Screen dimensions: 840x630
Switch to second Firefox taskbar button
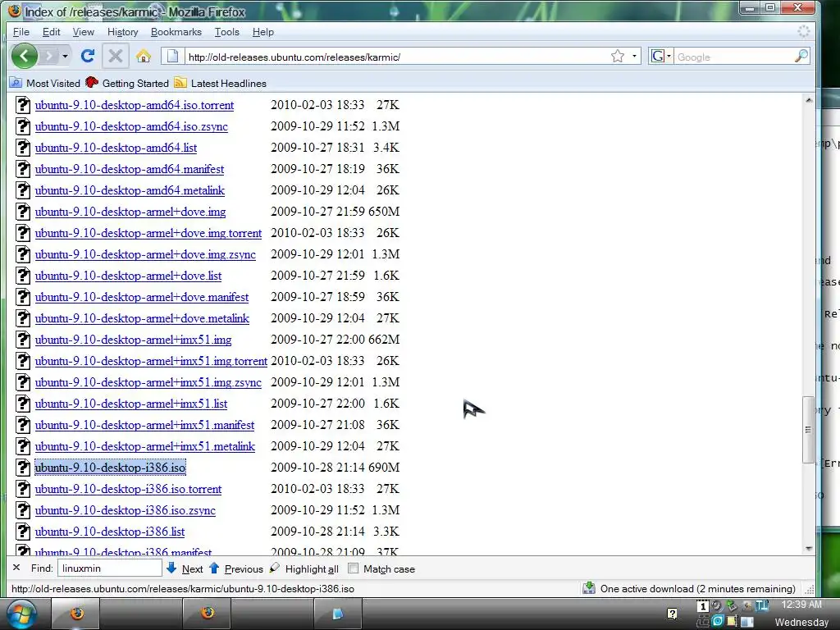point(208,614)
